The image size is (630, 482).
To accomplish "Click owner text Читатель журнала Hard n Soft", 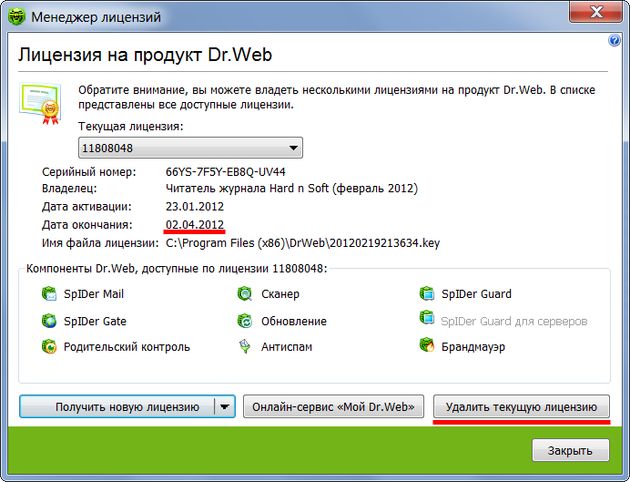I will pyautogui.click(x=247, y=188).
